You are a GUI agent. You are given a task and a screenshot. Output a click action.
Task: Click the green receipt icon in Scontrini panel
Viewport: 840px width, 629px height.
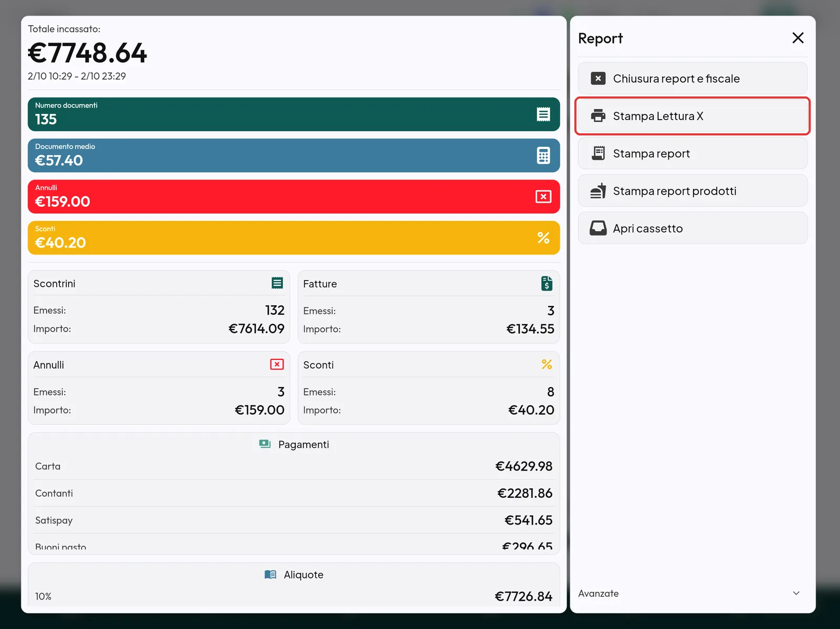tap(277, 283)
